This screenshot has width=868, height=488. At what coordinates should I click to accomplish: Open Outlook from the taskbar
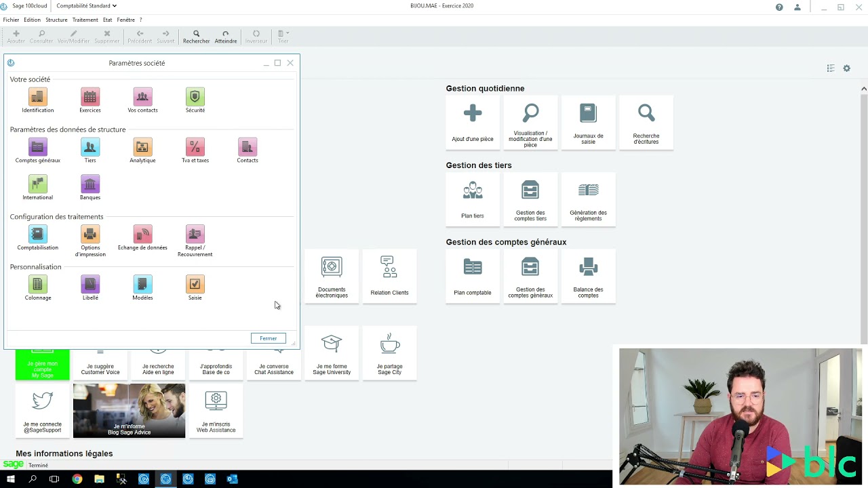pyautogui.click(x=233, y=479)
